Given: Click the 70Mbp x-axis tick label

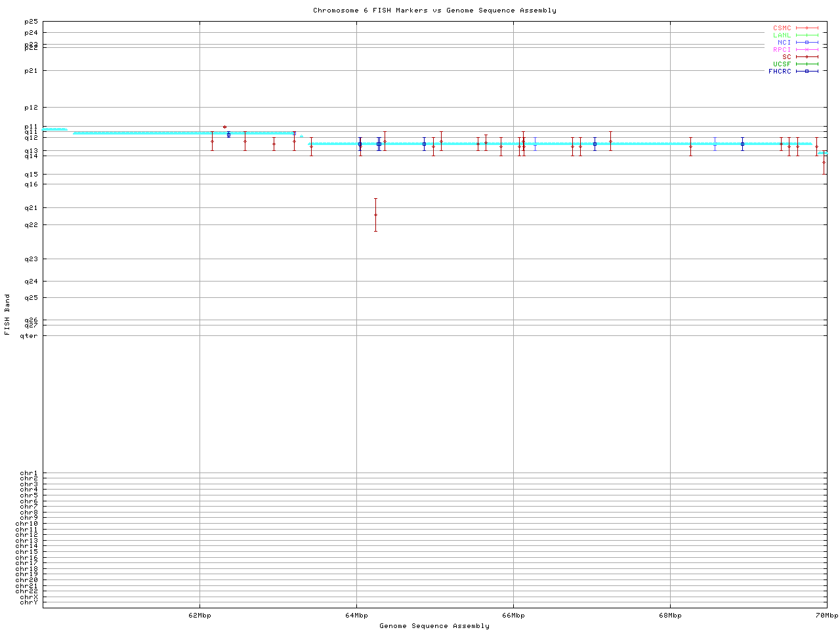Looking at the screenshot, I should [826, 616].
